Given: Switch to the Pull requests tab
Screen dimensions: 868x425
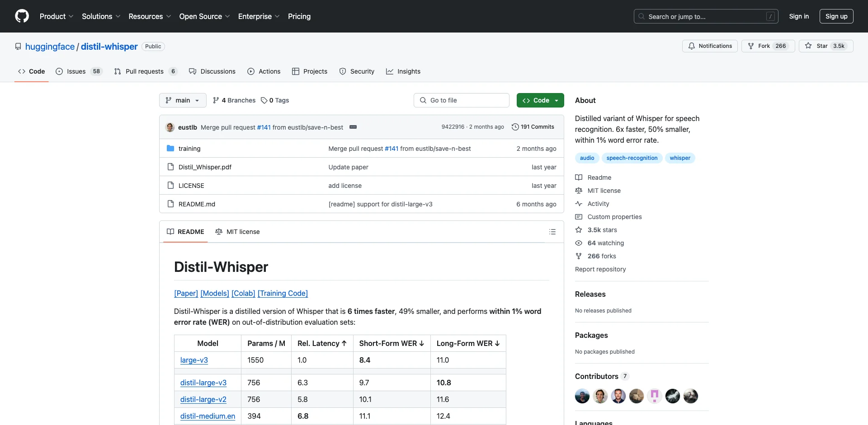Looking at the screenshot, I should (146, 71).
